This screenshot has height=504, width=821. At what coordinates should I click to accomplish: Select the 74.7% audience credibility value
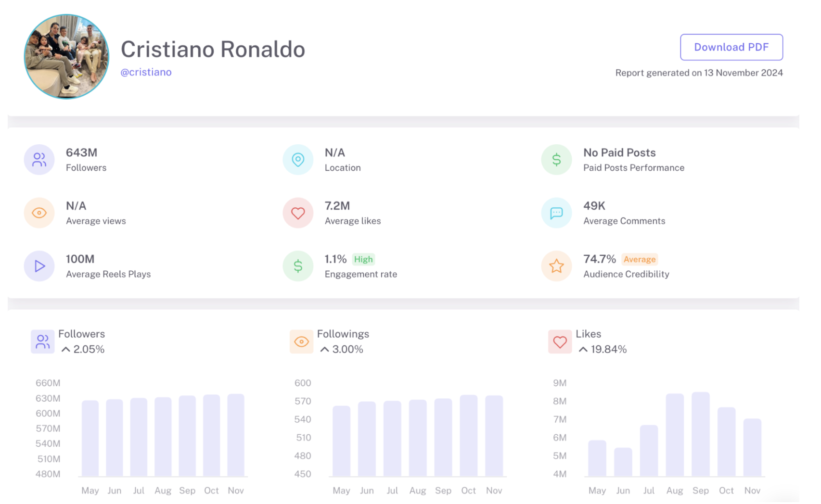[x=600, y=259]
